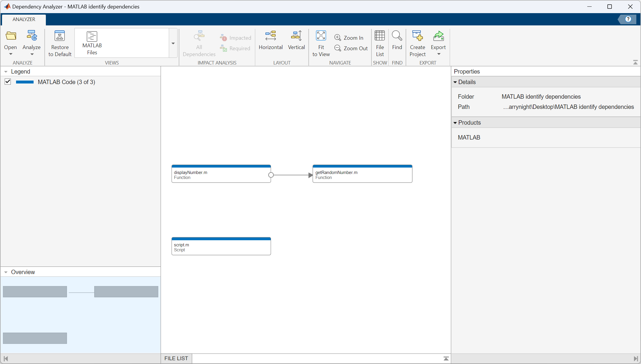Click Fit to View icon
Image resolution: width=641 pixels, height=364 pixels.
click(321, 36)
